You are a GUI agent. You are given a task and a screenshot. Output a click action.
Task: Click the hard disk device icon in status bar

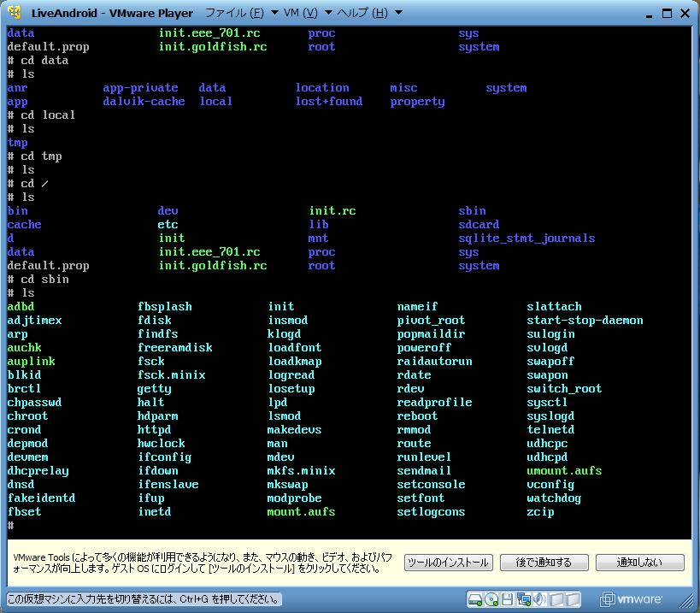(x=475, y=599)
